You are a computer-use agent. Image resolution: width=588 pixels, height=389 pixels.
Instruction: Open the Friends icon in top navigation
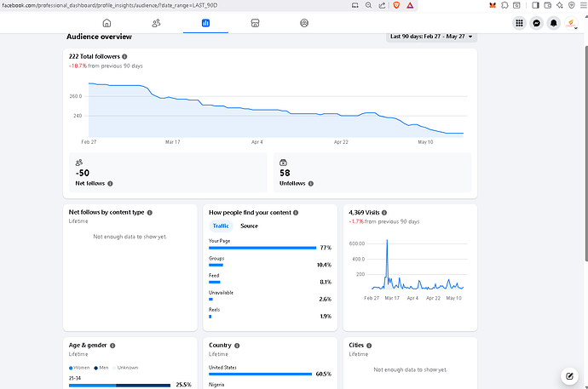[x=156, y=23]
